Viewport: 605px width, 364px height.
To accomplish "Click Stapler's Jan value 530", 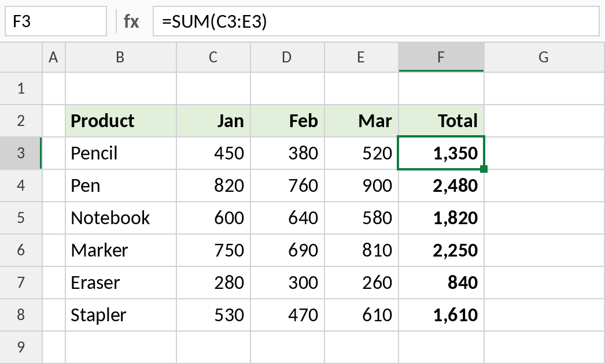I will 213,315.
